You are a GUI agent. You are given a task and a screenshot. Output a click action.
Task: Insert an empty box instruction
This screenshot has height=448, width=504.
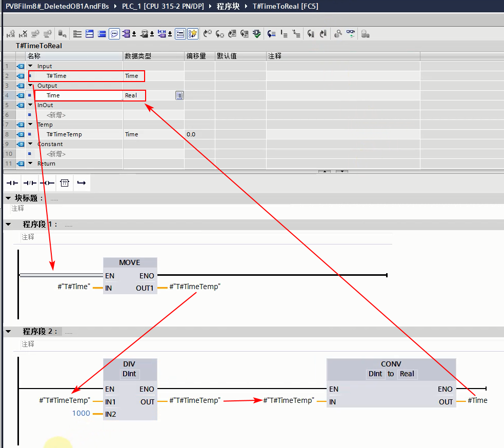(65, 183)
